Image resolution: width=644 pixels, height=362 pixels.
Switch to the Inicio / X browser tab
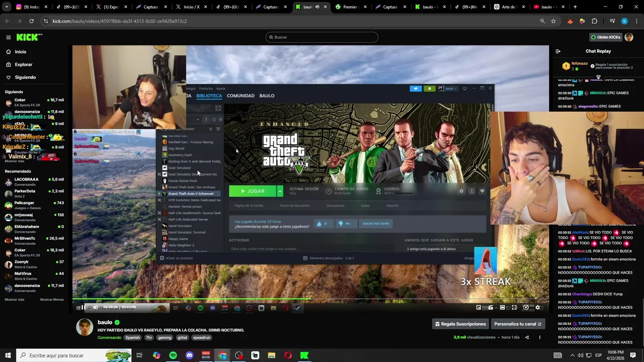[192, 7]
